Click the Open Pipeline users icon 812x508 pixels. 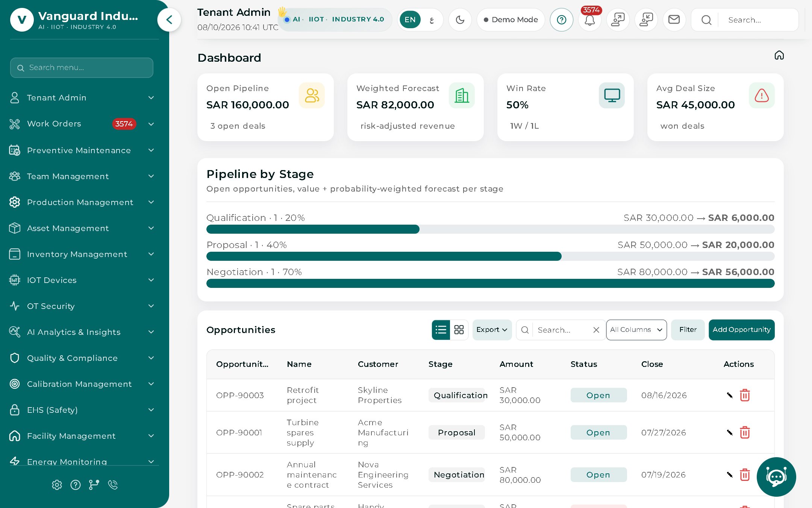tap(312, 95)
